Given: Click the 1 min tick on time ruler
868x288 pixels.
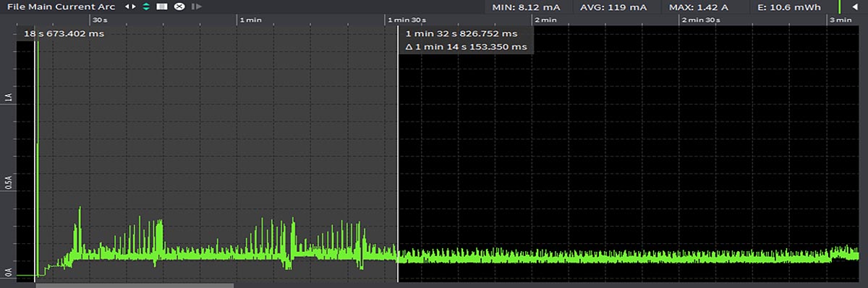Looking at the screenshot, I should (250, 20).
